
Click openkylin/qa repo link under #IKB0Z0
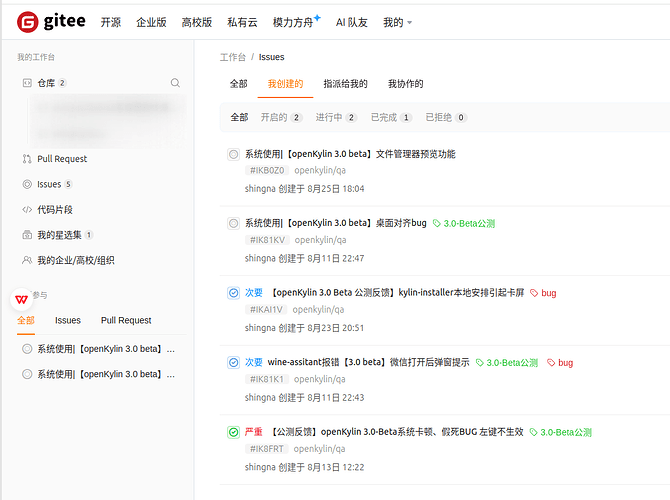pyautogui.click(x=320, y=171)
